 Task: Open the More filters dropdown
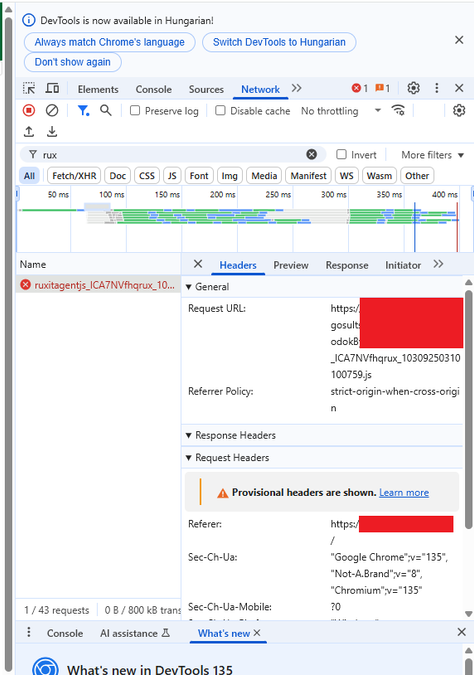click(432, 155)
